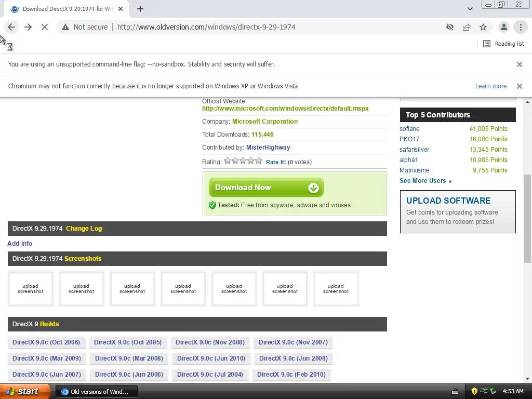Open the official Microsoft DirectX website link
Screen dimensions: 532x399
pos(285,109)
